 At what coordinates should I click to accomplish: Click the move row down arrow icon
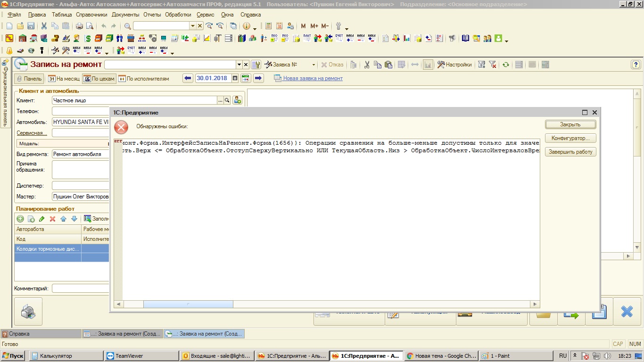tap(74, 219)
